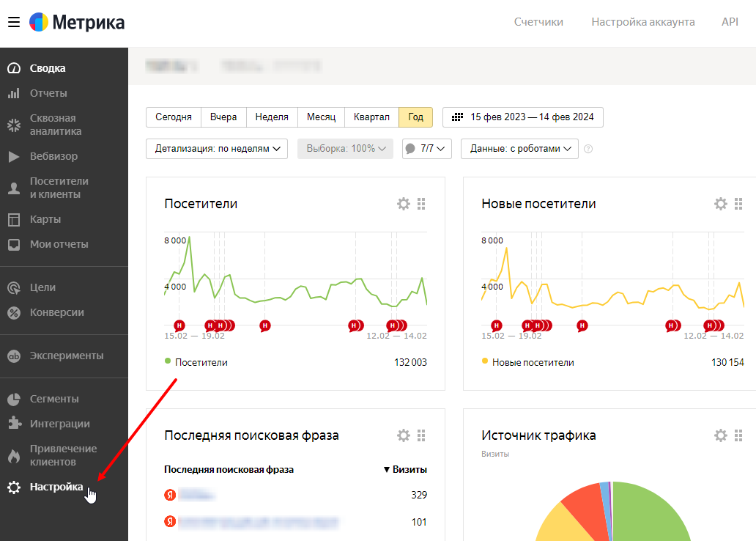Click the visits value 329
Viewport: 756px width, 541px height.
pyautogui.click(x=419, y=495)
